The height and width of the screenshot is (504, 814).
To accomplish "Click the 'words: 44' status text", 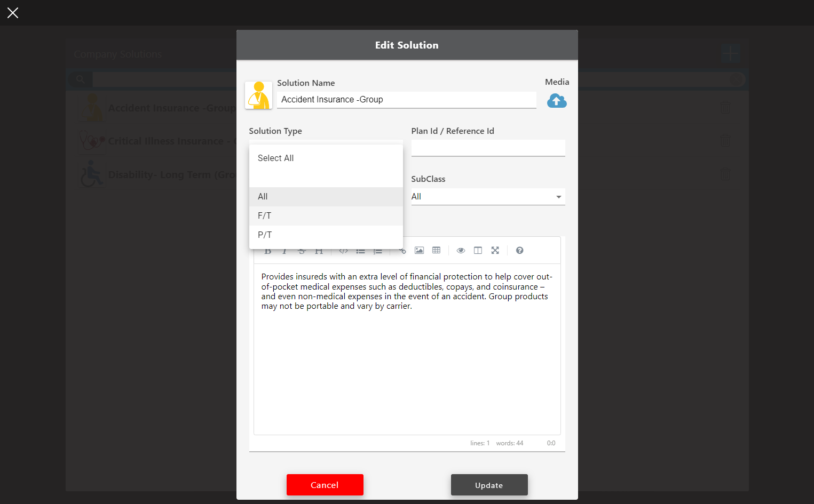I will point(510,443).
